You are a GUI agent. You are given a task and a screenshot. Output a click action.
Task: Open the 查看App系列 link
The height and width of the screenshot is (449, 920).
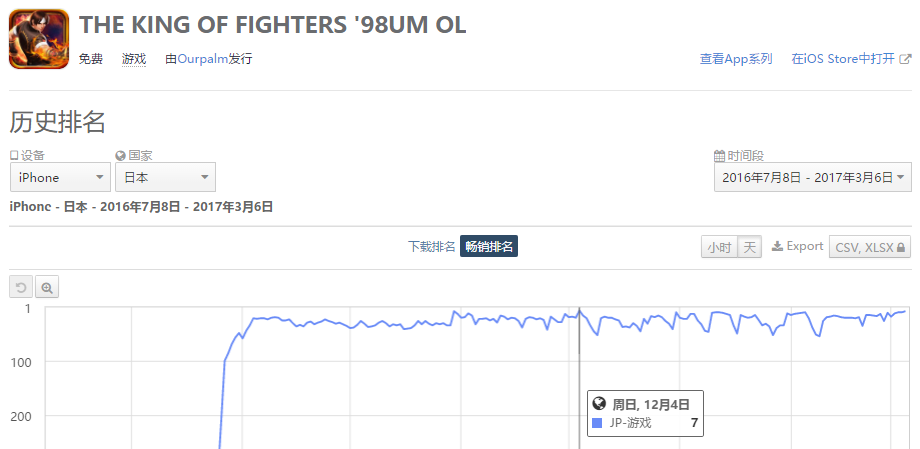click(x=736, y=59)
